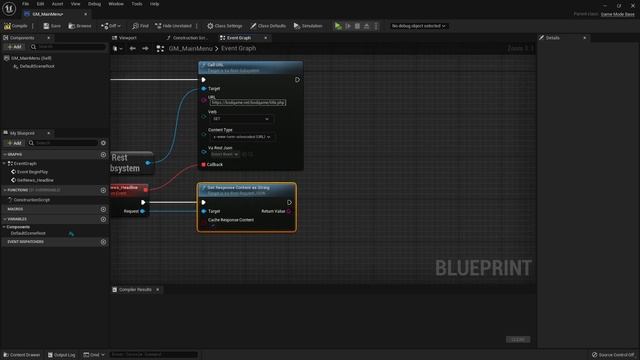
Task: Select DefaultSceneRoot in the Components panel
Action: point(37,66)
